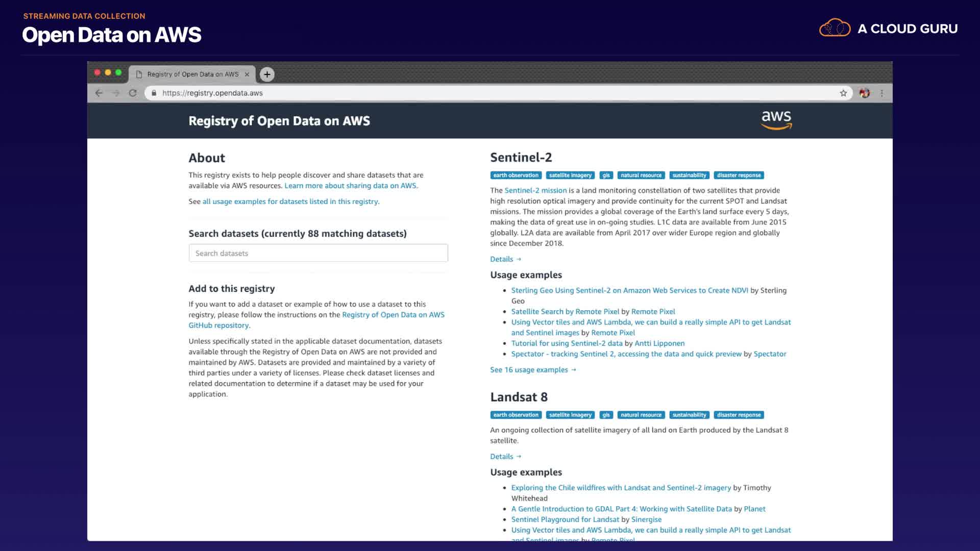The width and height of the screenshot is (980, 551).
Task: Reload the page with refresh icon
Action: (133, 93)
